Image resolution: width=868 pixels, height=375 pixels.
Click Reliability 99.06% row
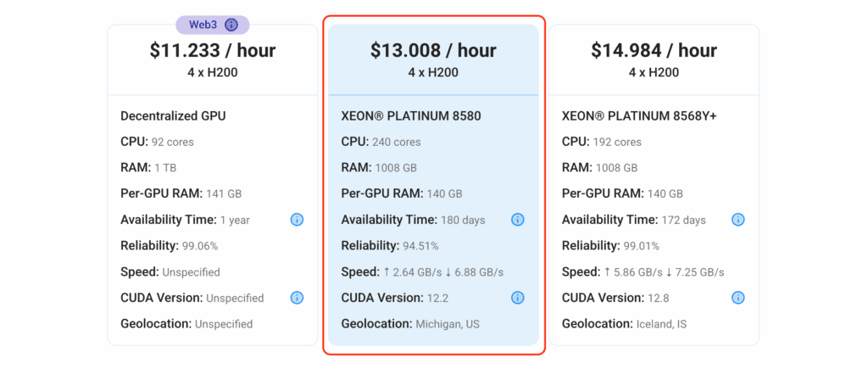169,246
